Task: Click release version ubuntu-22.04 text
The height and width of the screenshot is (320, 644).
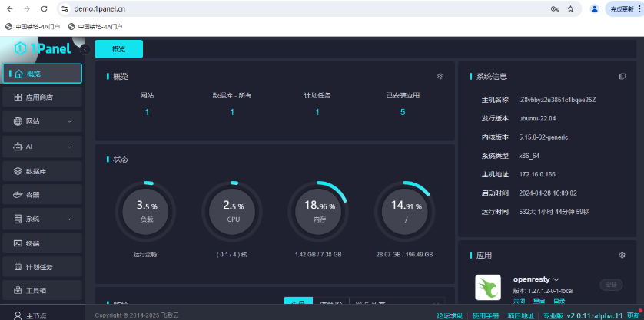Action: tap(538, 119)
